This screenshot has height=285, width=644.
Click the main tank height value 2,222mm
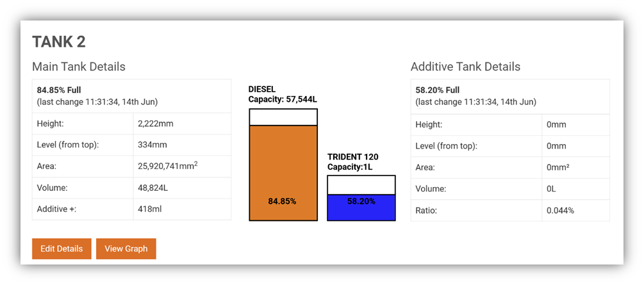[x=154, y=124]
